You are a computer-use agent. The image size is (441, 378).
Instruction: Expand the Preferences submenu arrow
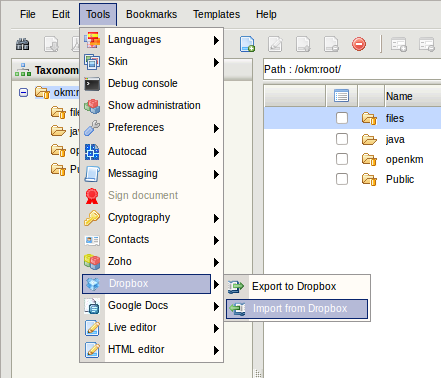216,128
